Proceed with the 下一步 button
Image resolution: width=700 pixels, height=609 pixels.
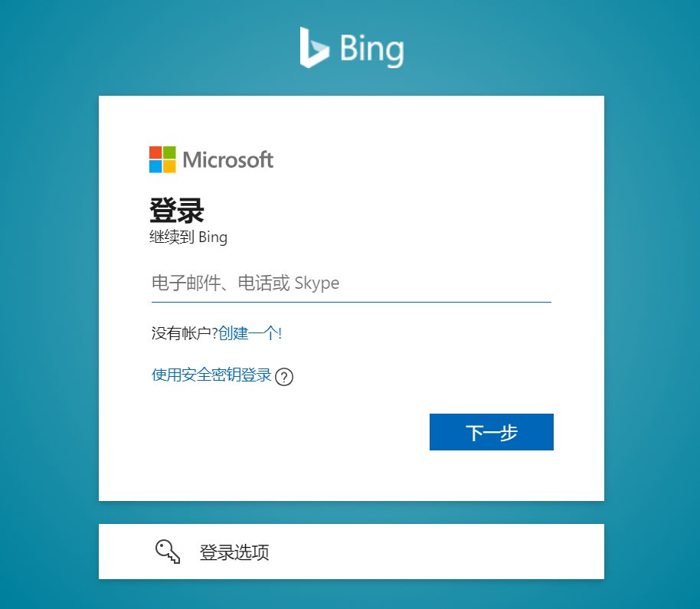(492, 432)
